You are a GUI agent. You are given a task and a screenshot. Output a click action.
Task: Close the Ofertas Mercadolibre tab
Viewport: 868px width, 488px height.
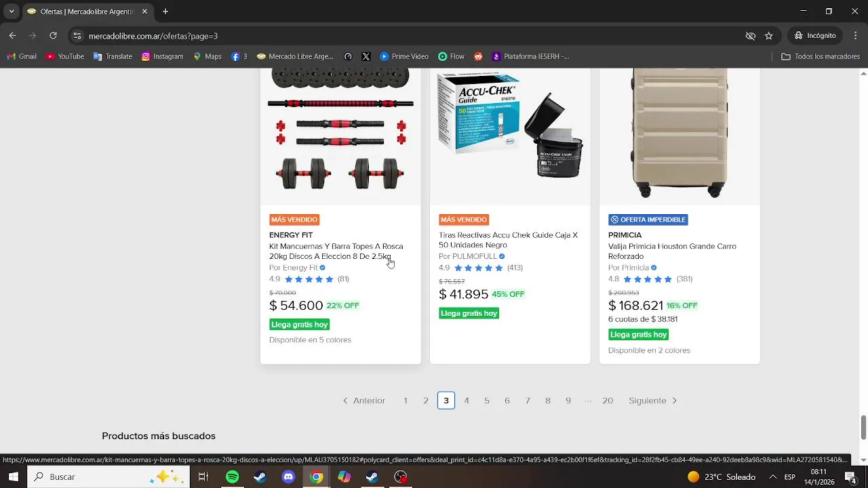144,12
